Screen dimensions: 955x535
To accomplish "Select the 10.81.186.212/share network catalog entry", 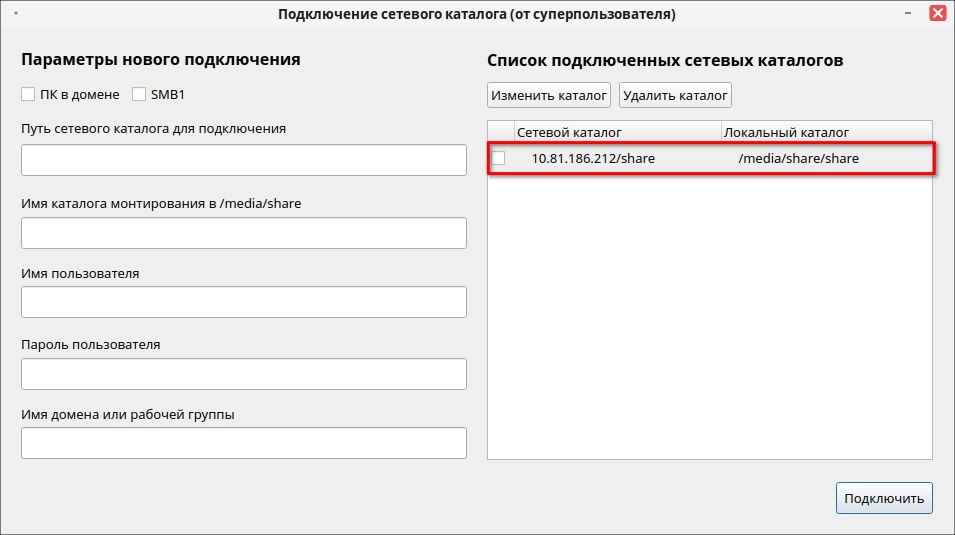I will pos(593,158).
